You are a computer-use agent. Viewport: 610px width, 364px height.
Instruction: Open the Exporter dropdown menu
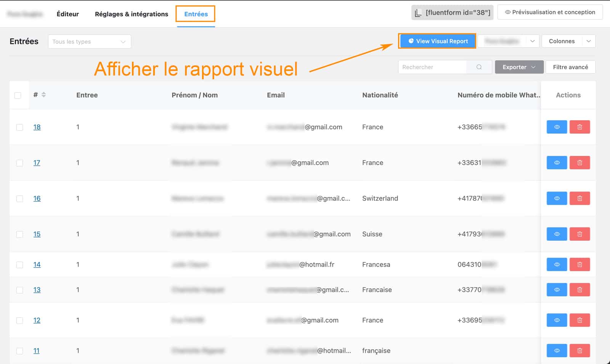tap(518, 67)
